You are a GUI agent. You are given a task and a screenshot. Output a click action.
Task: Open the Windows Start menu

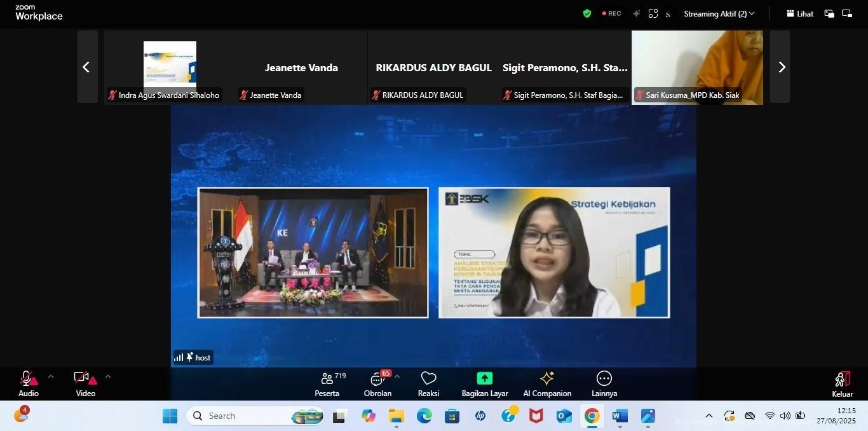[x=170, y=416]
